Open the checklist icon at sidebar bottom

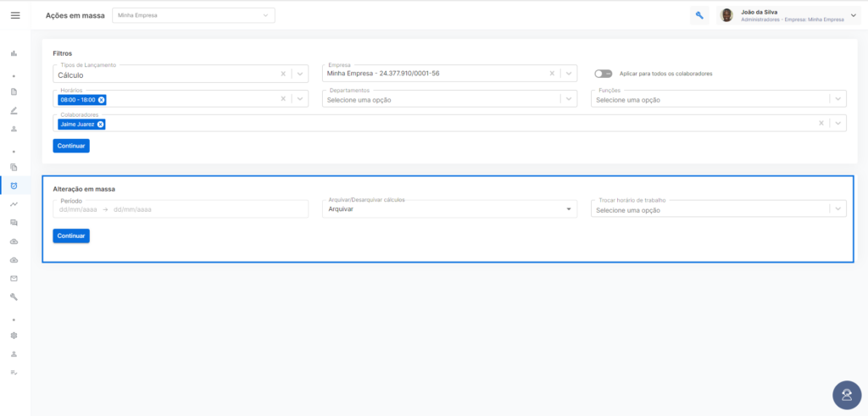click(14, 372)
